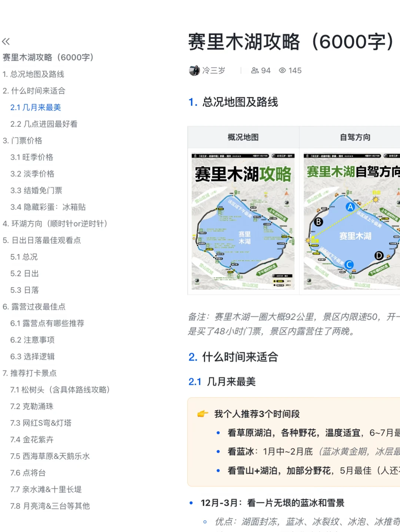Click heading 2. 什么时间来适合 in document

[x=233, y=357]
